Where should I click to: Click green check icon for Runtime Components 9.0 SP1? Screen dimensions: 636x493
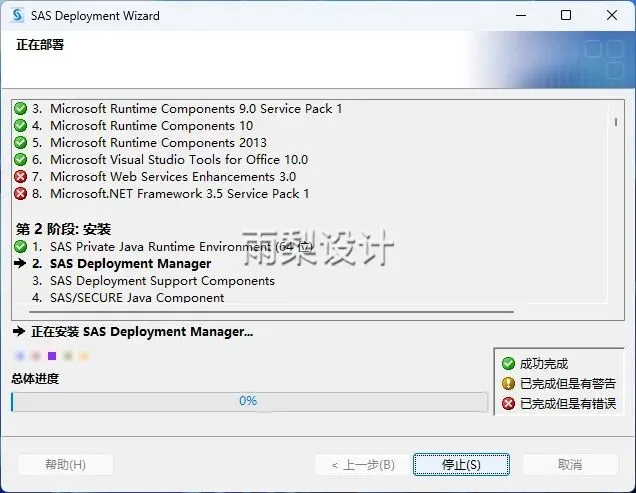point(20,109)
